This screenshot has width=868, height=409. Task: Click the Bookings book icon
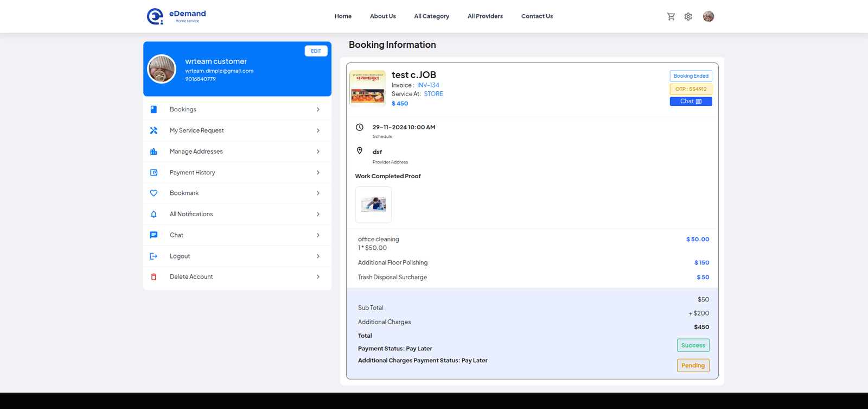[x=154, y=109]
